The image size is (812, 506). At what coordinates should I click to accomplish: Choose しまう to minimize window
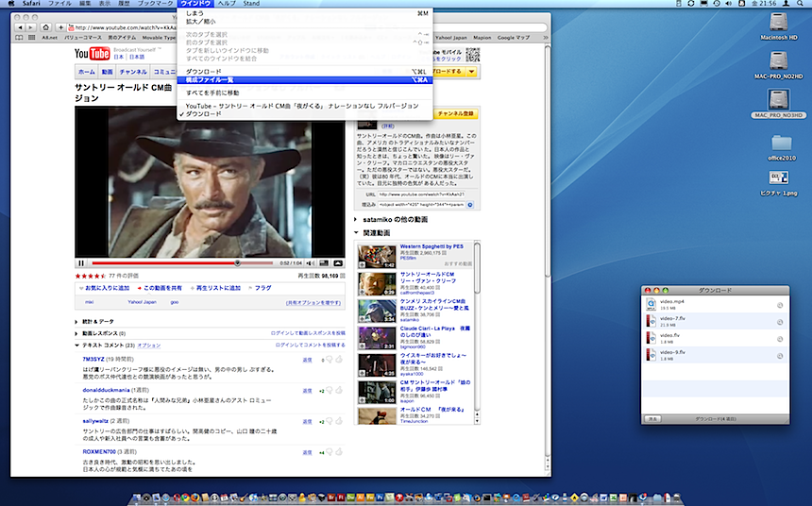304,13
